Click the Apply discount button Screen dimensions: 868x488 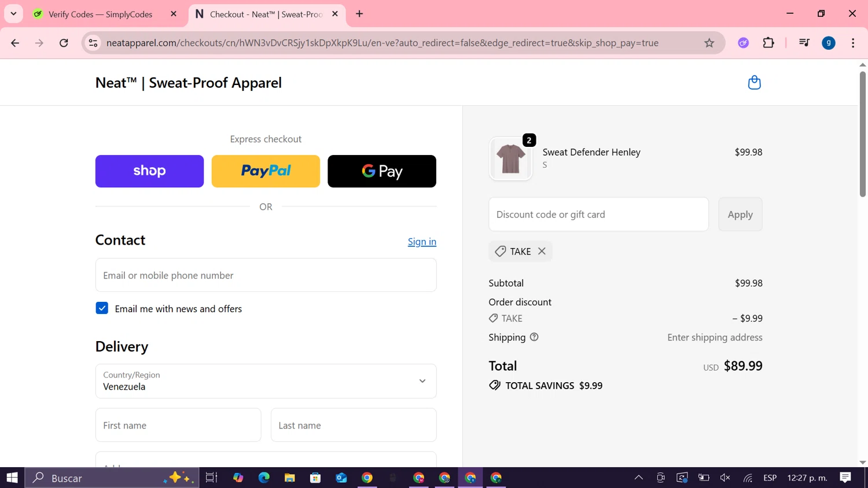pyautogui.click(x=740, y=215)
